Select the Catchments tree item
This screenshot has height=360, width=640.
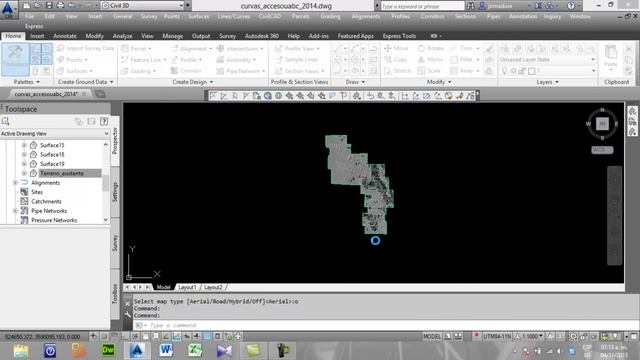(x=46, y=201)
